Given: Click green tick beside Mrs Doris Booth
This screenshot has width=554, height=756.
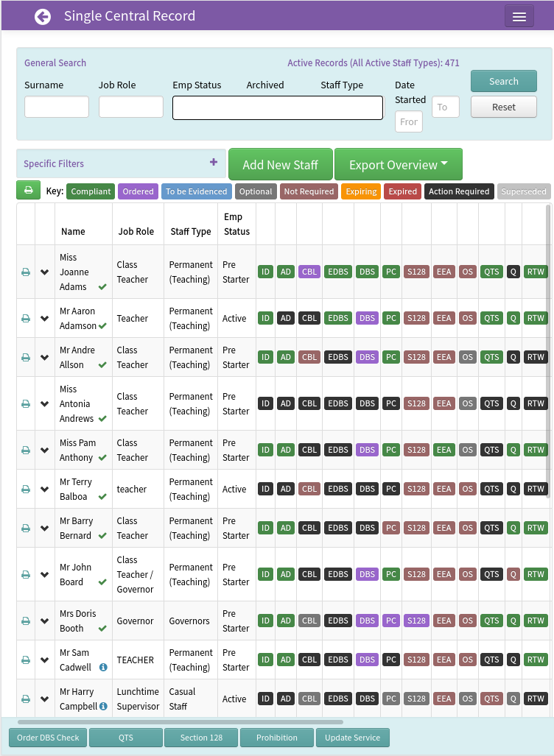Looking at the screenshot, I should pos(102,628).
